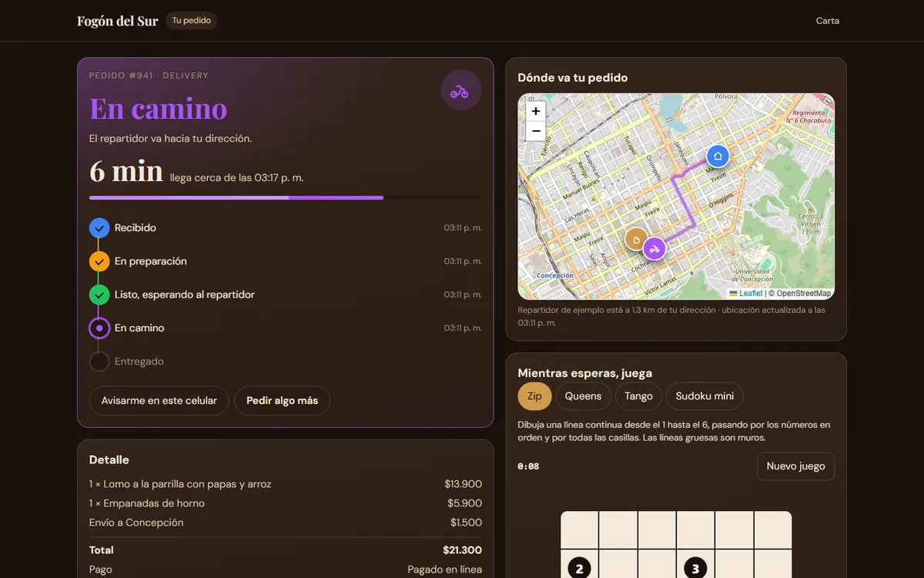924x578 pixels.
Task: Click the Dónde va tu pedido heading
Action: [573, 78]
